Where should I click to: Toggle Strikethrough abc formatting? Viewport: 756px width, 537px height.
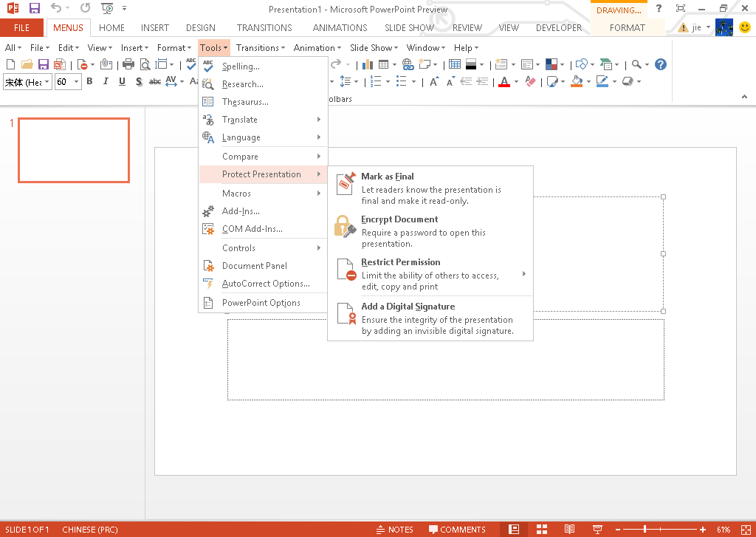tap(155, 81)
